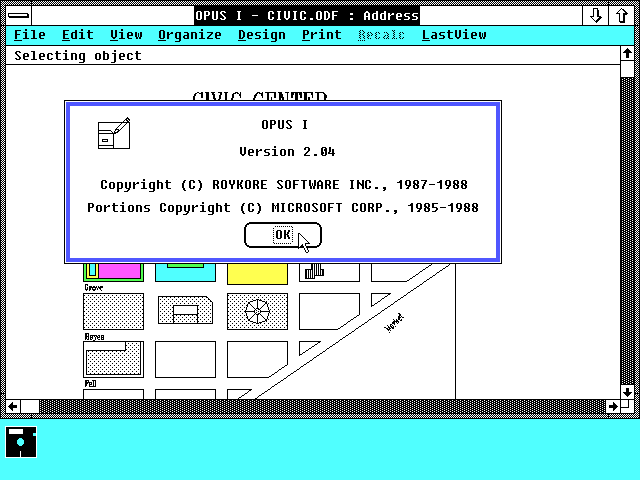Click the floppy disk icon on the desktop
Viewport: 640px width, 480px height.
(x=21, y=442)
